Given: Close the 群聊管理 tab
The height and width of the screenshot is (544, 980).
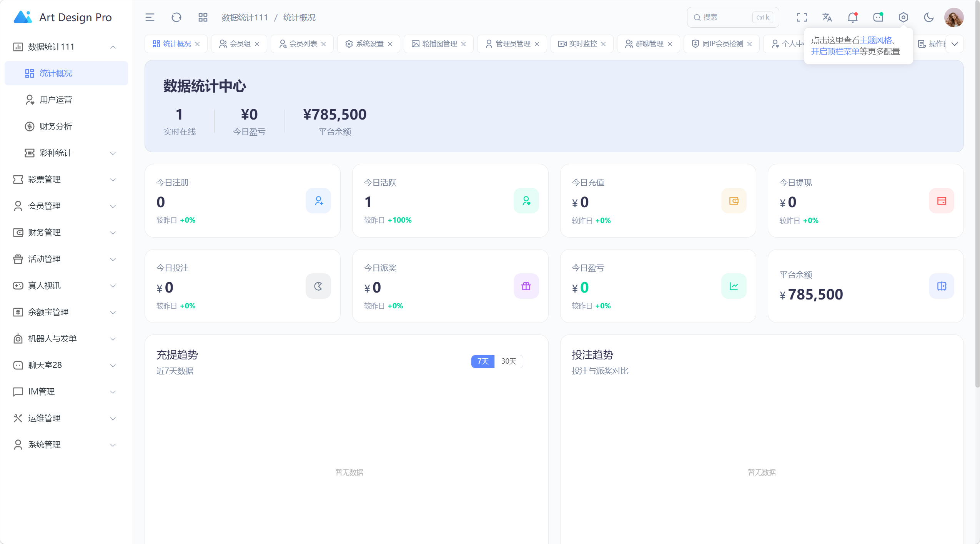Looking at the screenshot, I should coord(670,44).
